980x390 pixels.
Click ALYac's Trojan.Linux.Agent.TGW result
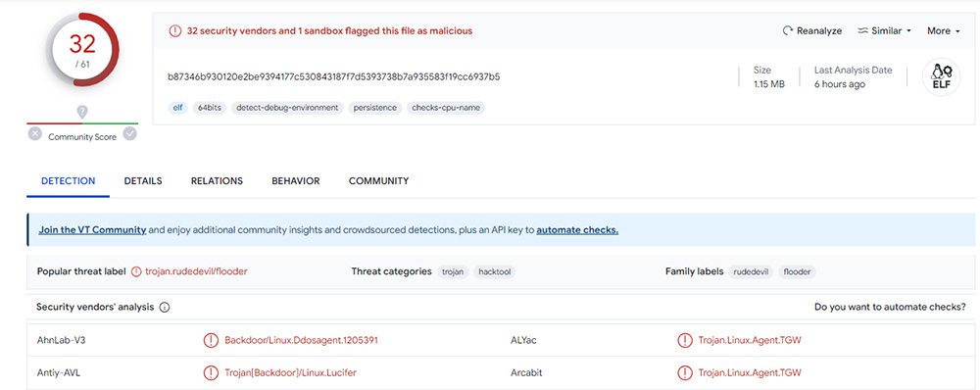(750, 341)
